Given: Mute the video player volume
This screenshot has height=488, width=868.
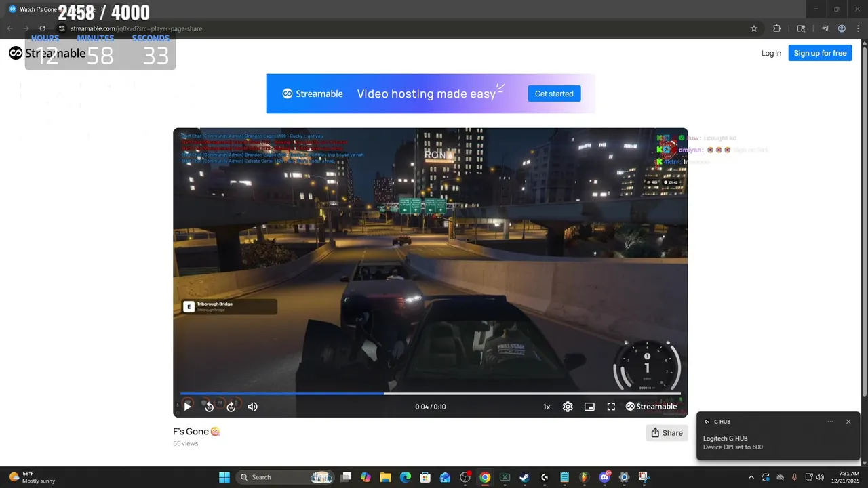Looking at the screenshot, I should click(x=252, y=407).
